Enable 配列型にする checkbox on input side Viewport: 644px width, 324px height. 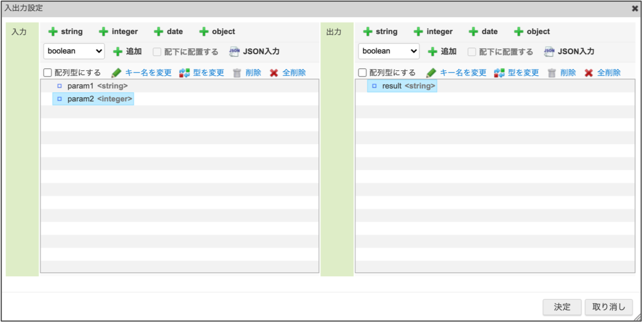[47, 72]
